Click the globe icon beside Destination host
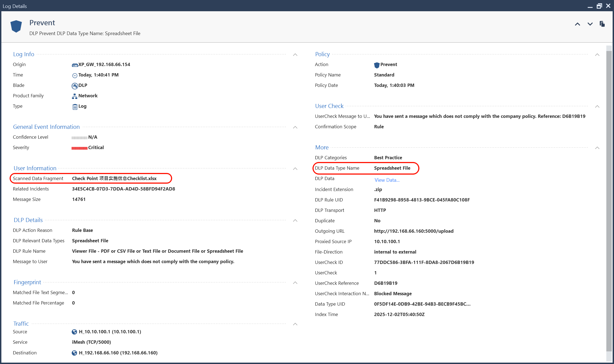Image resolution: width=614 pixels, height=364 pixels. [x=74, y=353]
